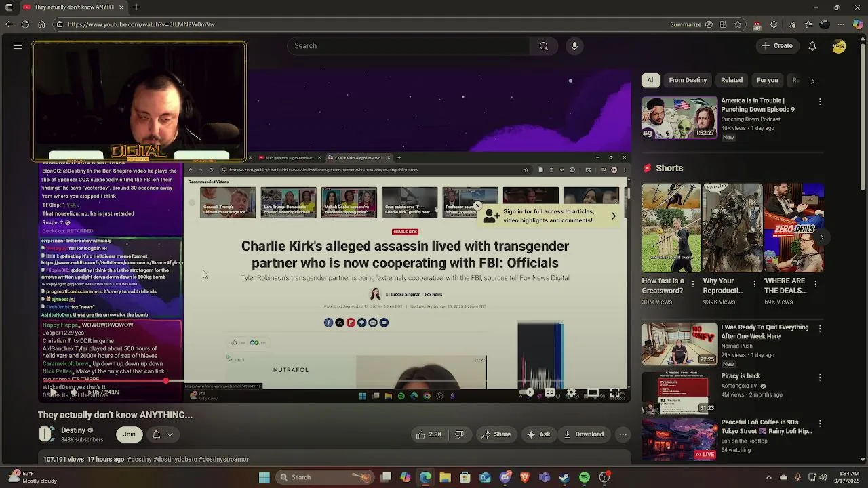Screen dimensions: 868x488
Task: Show next Shorts with arrow
Action: [x=821, y=237]
